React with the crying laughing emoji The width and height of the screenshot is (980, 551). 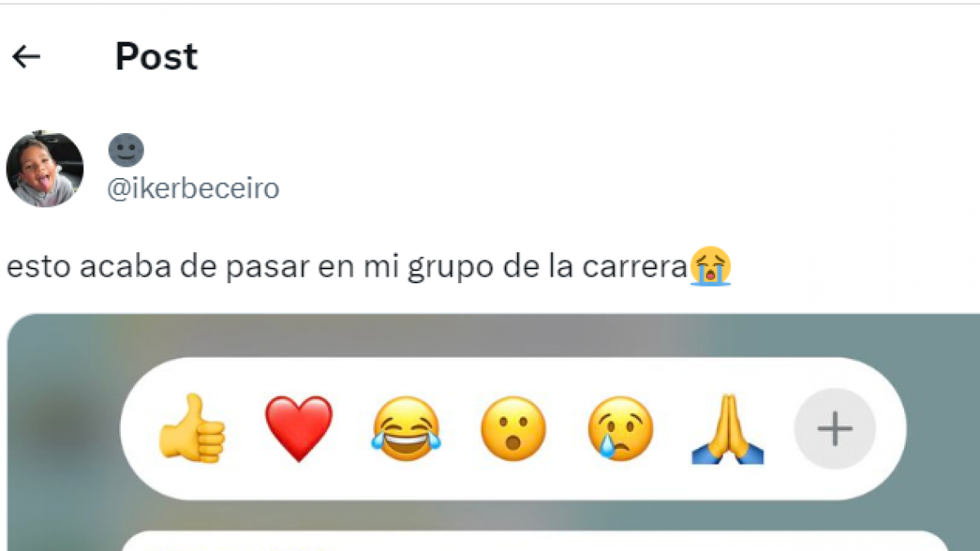coord(406,429)
